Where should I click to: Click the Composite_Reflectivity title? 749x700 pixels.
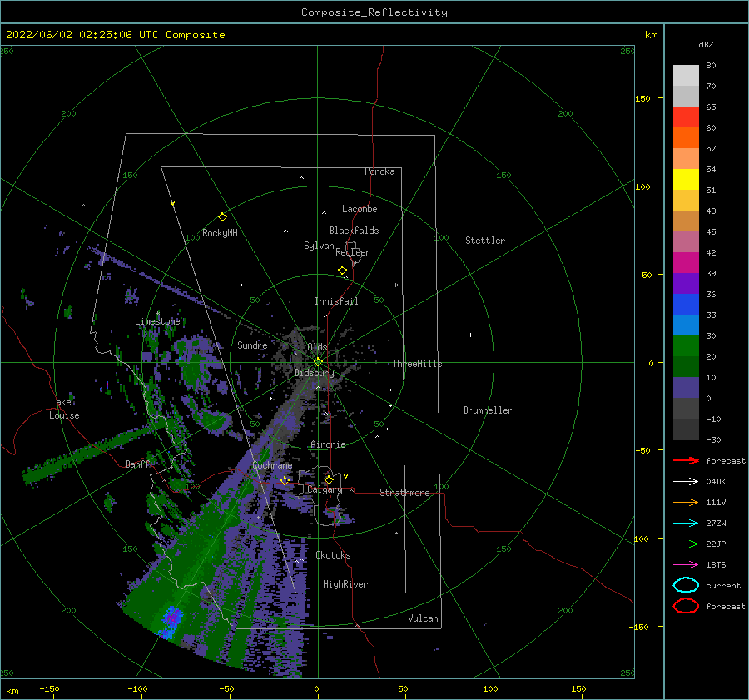click(374, 12)
